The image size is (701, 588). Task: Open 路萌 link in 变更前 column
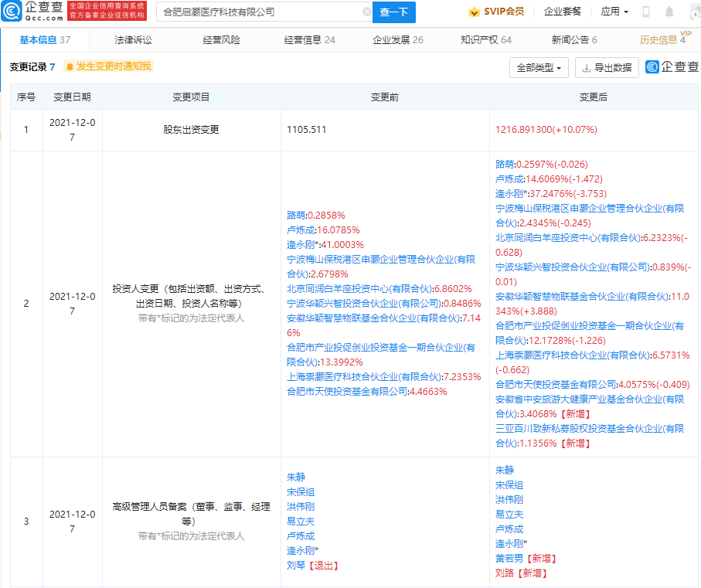pos(296,216)
